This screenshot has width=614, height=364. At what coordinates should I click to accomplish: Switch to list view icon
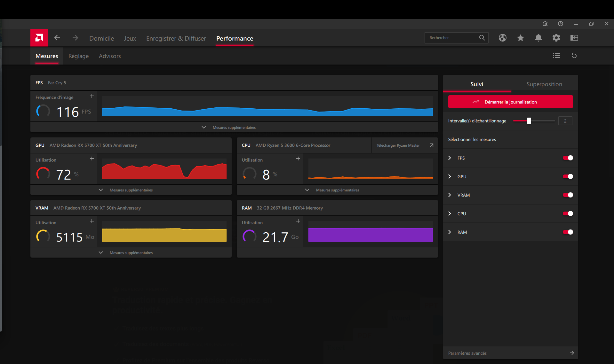[556, 56]
